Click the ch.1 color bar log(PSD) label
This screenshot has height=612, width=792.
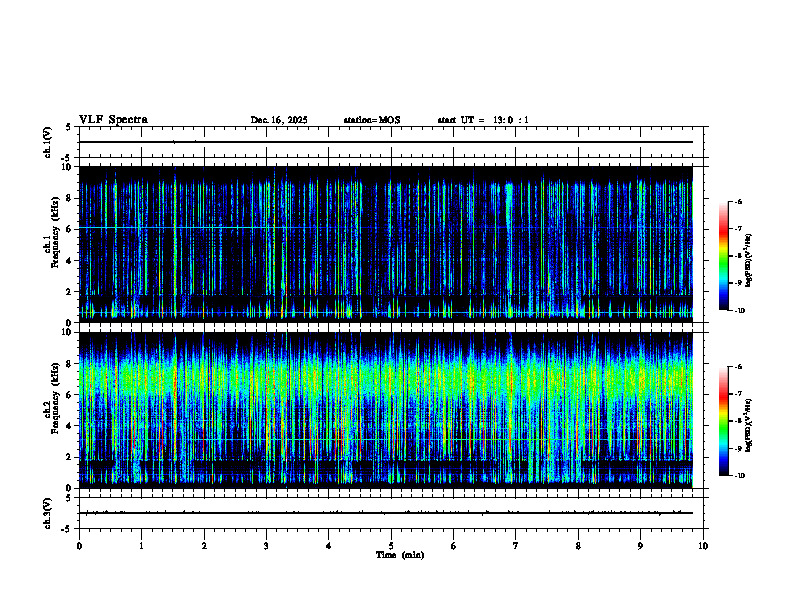[x=749, y=261]
